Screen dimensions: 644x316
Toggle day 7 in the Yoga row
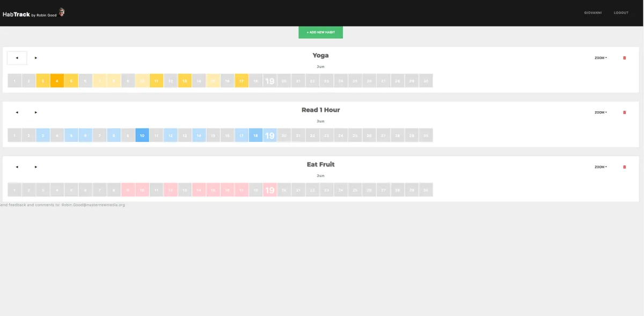click(x=100, y=81)
